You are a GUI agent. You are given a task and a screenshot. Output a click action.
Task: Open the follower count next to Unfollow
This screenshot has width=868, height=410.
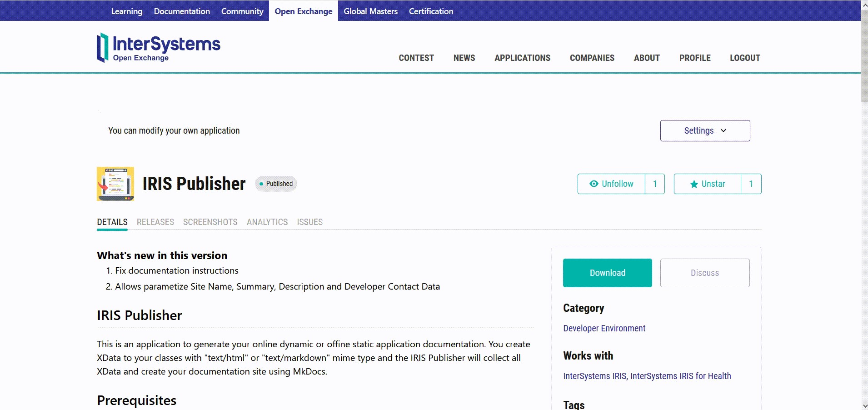pyautogui.click(x=655, y=184)
